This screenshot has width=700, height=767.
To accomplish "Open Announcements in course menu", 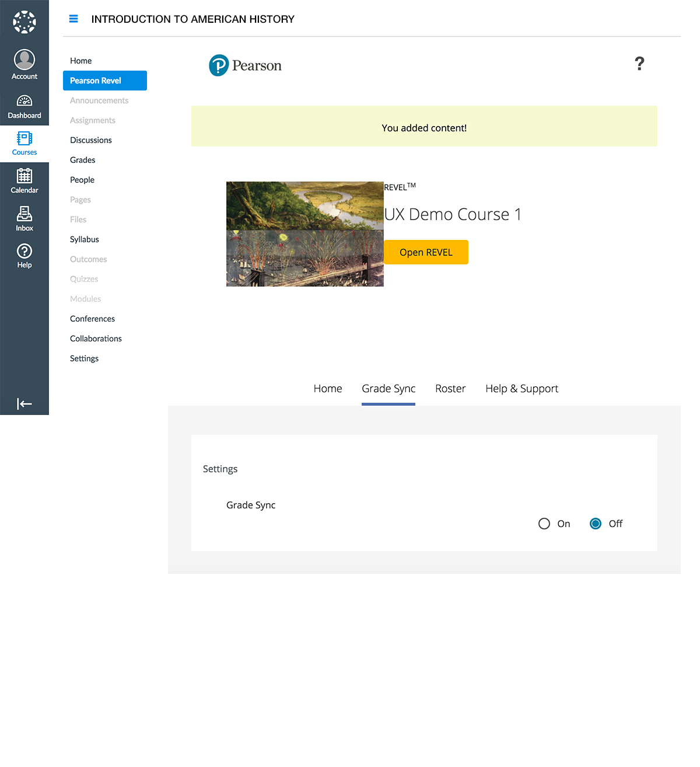I will point(99,100).
